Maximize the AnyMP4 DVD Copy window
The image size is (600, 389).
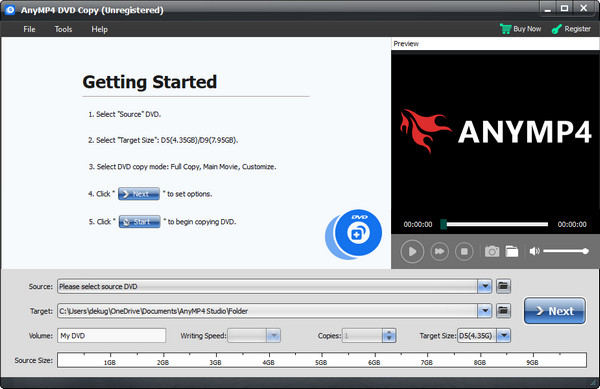[564, 8]
